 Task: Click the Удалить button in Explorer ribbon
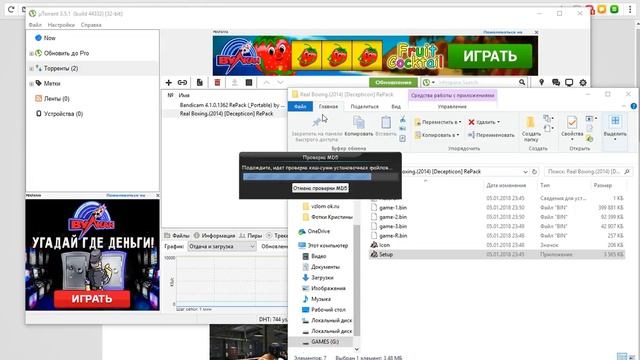(484, 122)
